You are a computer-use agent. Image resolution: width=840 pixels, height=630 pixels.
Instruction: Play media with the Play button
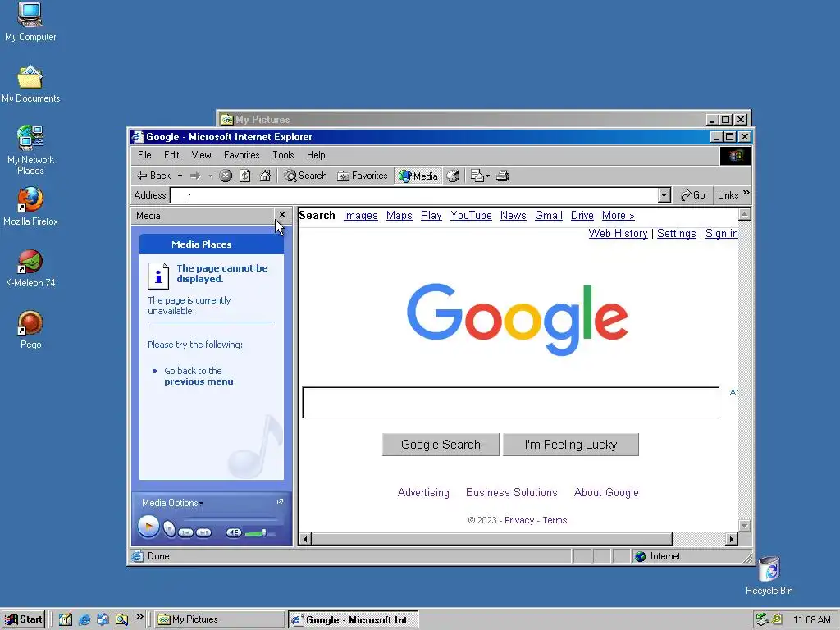point(148,526)
